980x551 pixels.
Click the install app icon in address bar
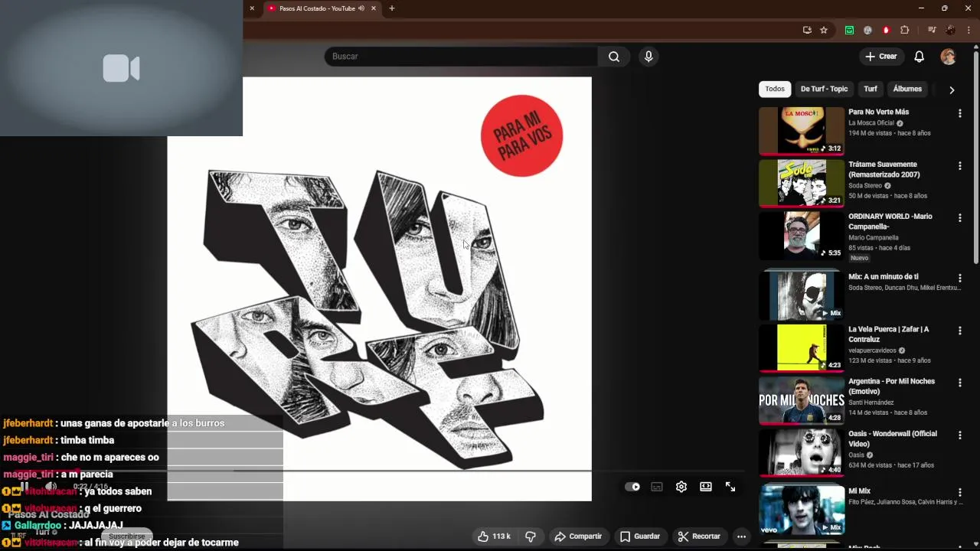807,30
